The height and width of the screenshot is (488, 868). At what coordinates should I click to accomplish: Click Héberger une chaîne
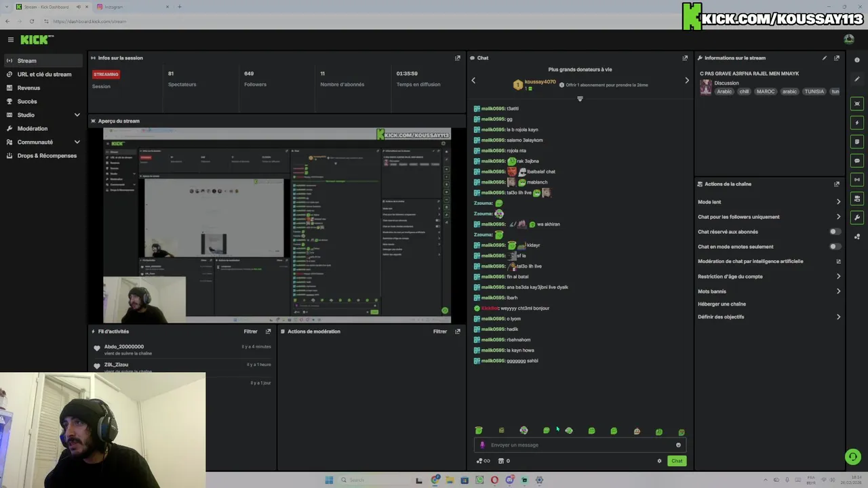pyautogui.click(x=722, y=304)
